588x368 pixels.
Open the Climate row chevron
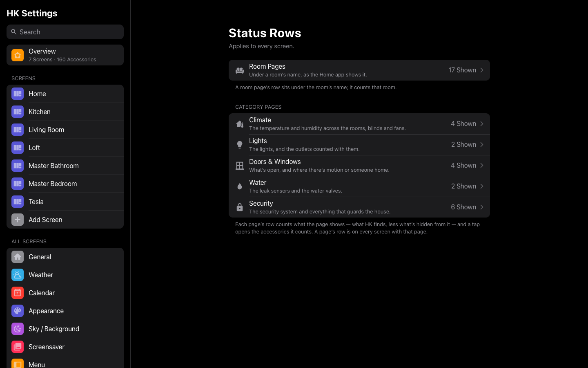482,124
